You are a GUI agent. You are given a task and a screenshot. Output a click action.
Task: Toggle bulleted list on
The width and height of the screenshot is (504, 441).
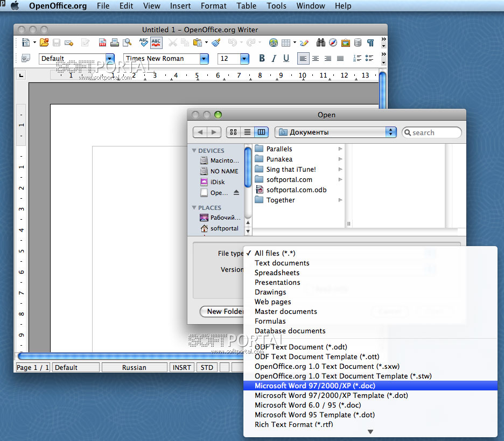tap(369, 58)
